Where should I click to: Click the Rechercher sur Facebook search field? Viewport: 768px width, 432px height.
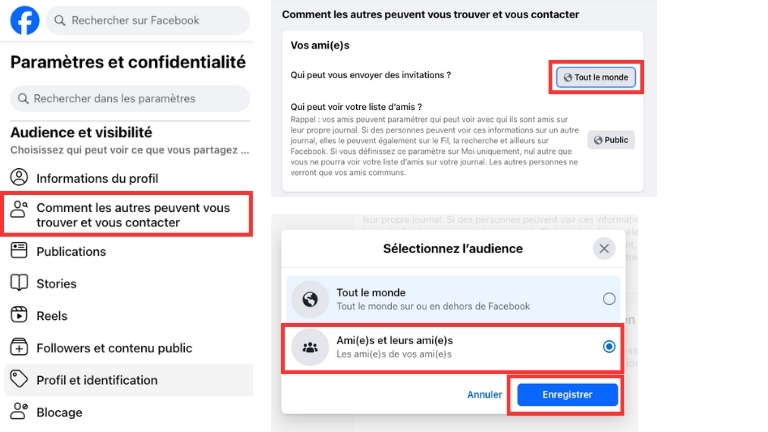pos(149,20)
